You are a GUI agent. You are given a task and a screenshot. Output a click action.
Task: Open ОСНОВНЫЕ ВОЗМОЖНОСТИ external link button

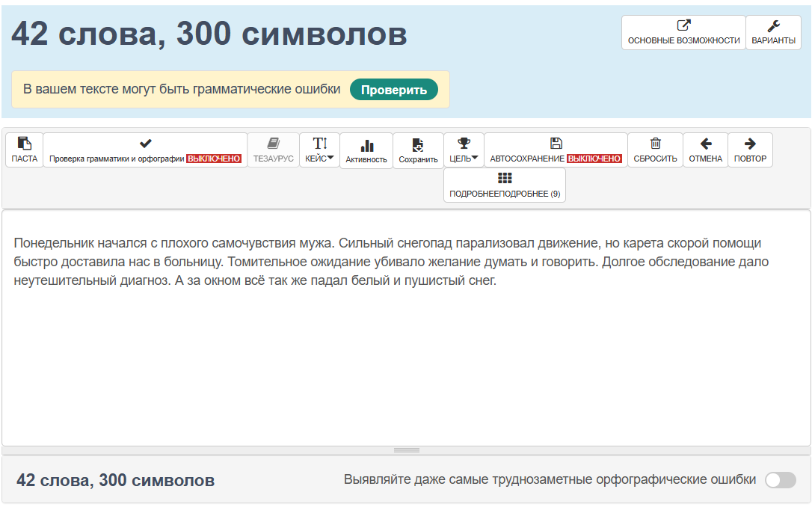pyautogui.click(x=683, y=33)
